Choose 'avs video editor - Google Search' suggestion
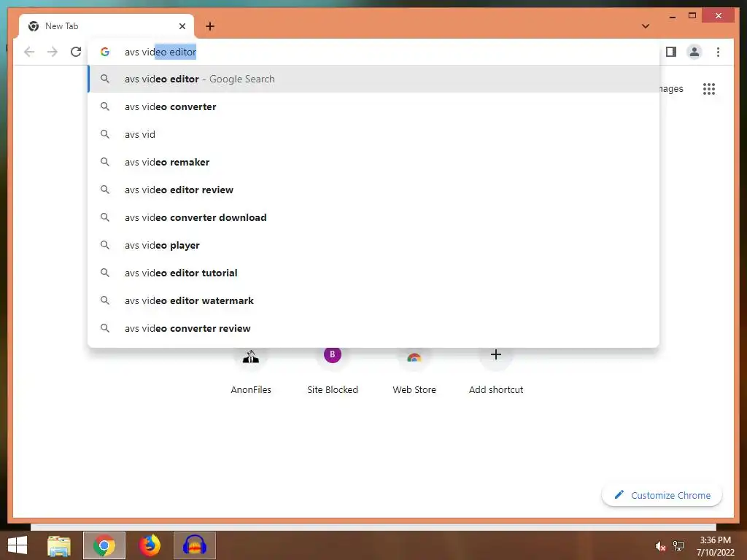This screenshot has height=560, width=747. 373,79
